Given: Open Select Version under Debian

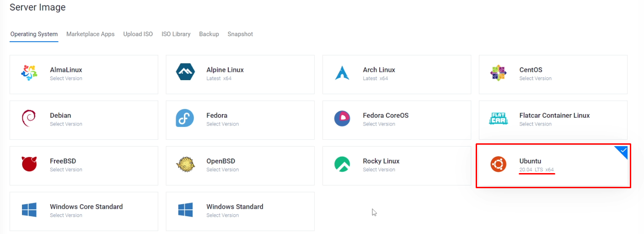Looking at the screenshot, I should (x=66, y=124).
